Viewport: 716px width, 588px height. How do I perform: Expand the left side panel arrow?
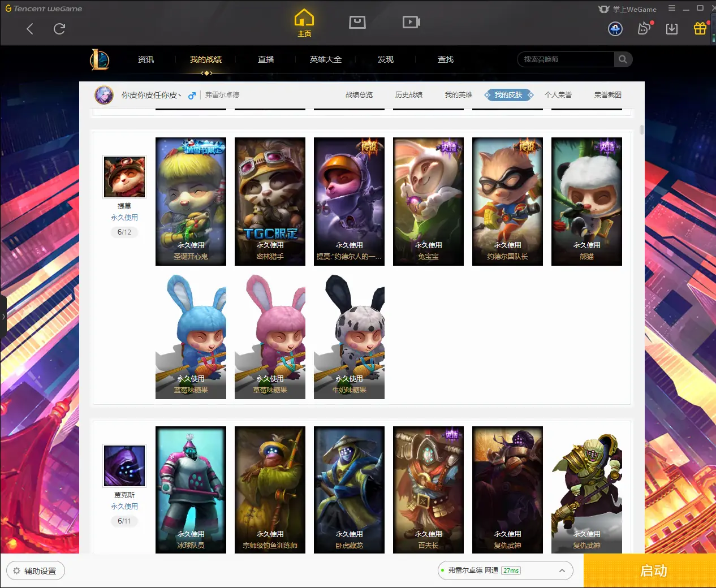tap(3, 317)
